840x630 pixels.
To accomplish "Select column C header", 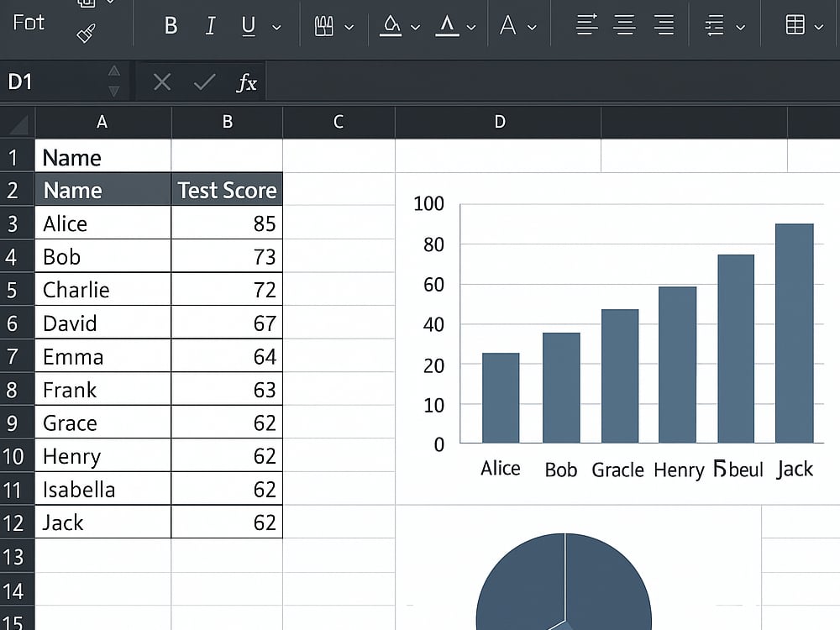I will point(339,123).
